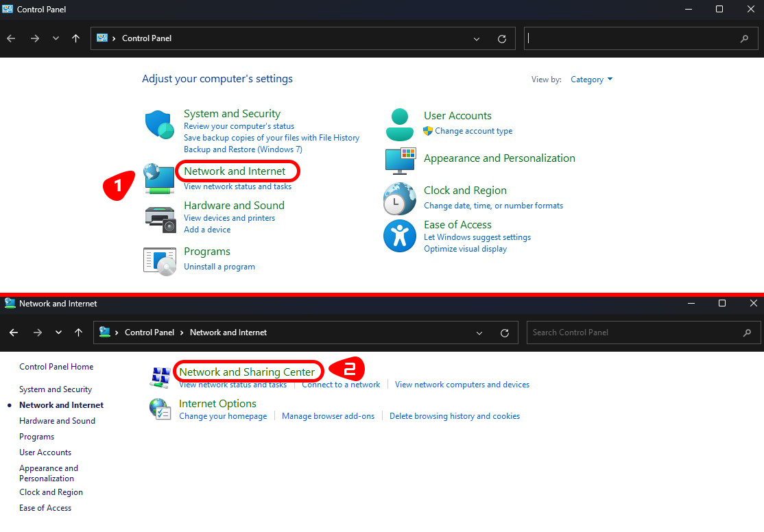Click the Search Control Panel field

pos(634,332)
